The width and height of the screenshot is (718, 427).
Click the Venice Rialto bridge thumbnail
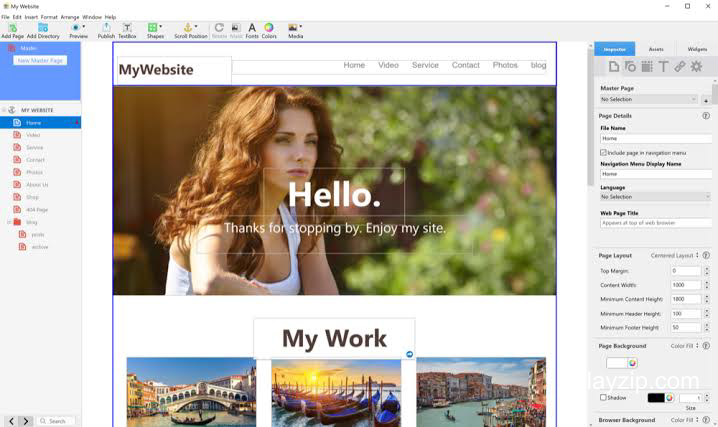tap(191, 392)
